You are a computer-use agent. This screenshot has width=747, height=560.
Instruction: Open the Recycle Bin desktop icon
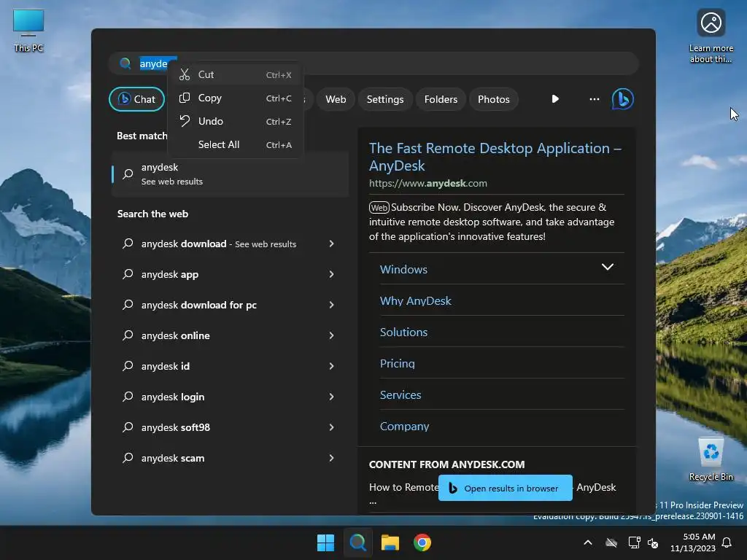point(711,459)
